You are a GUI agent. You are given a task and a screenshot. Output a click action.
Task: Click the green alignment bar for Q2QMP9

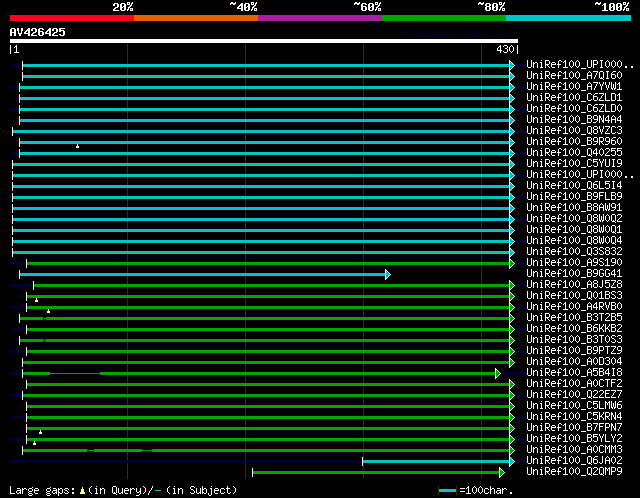point(376,473)
